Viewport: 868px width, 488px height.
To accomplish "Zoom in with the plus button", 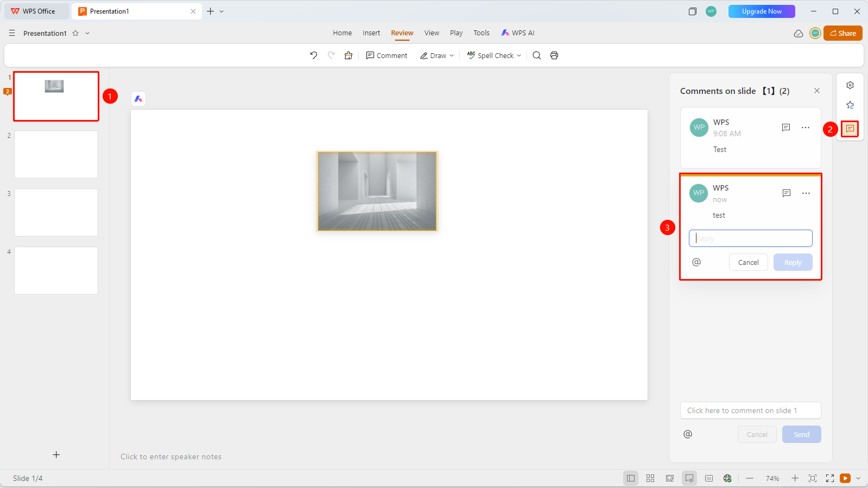I will [x=795, y=478].
